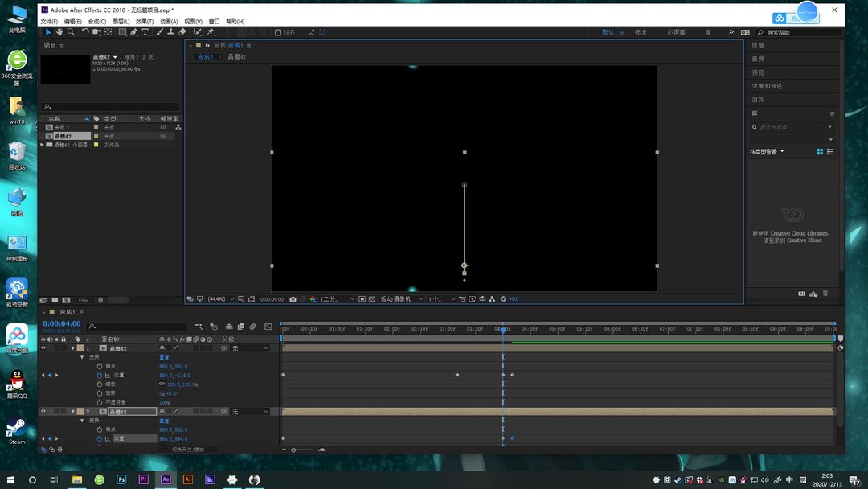Delete selected project item with trash icon
This screenshot has width=868, height=489.
coord(100,300)
